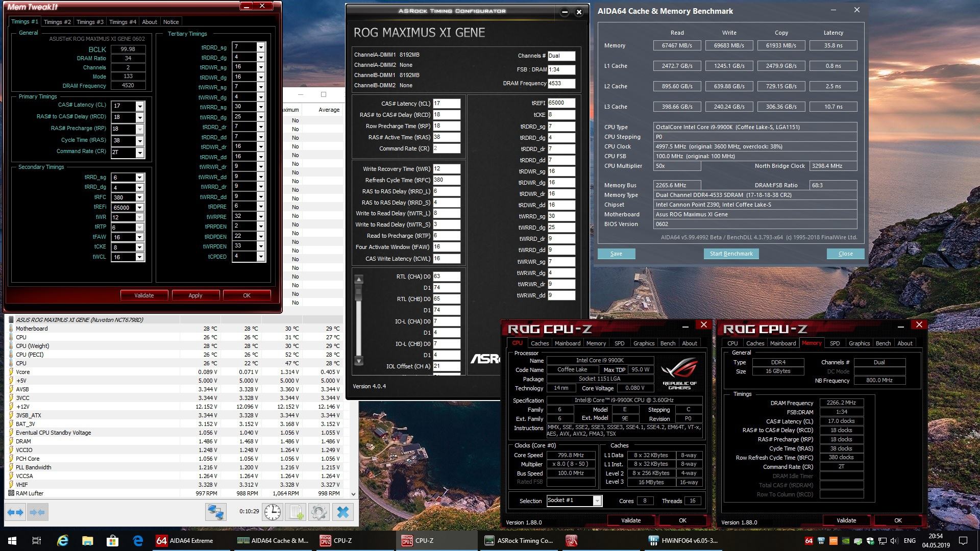Screen dimensions: 980x551
Task: Open tRCD dropdown in Mem TweakIt
Action: pos(140,117)
